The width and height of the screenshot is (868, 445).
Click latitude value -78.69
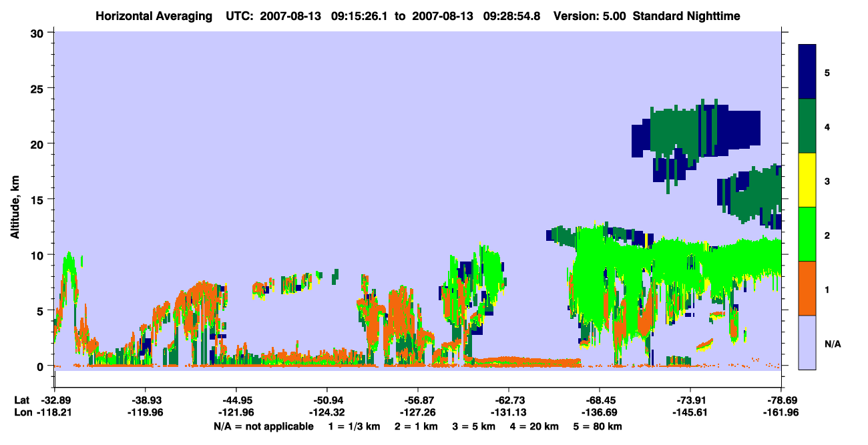tap(781, 400)
